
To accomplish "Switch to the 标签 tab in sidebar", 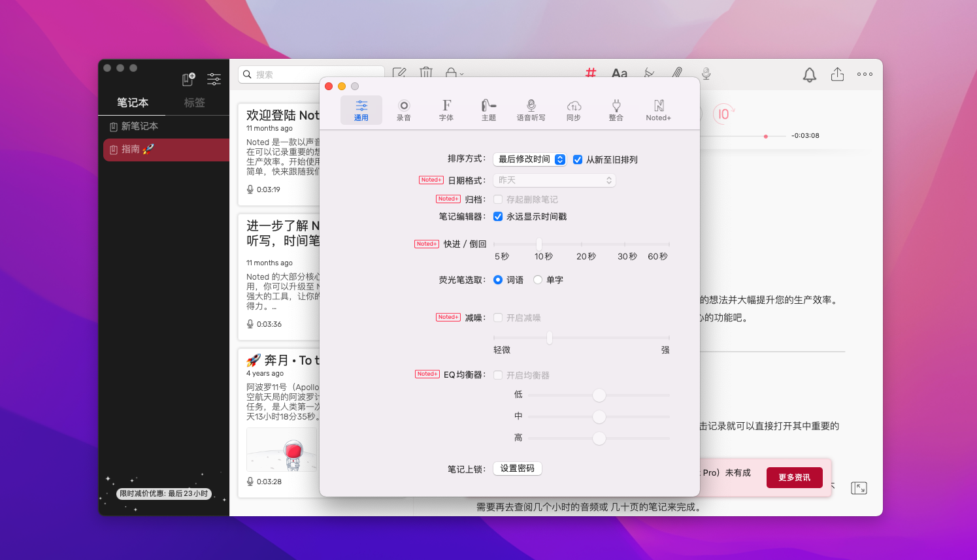I will [195, 103].
